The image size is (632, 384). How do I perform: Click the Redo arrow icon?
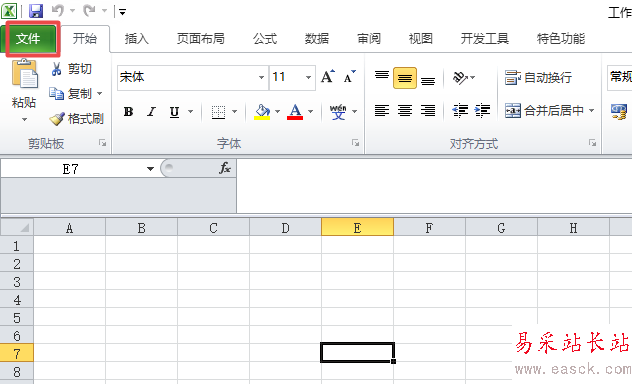pyautogui.click(x=89, y=11)
